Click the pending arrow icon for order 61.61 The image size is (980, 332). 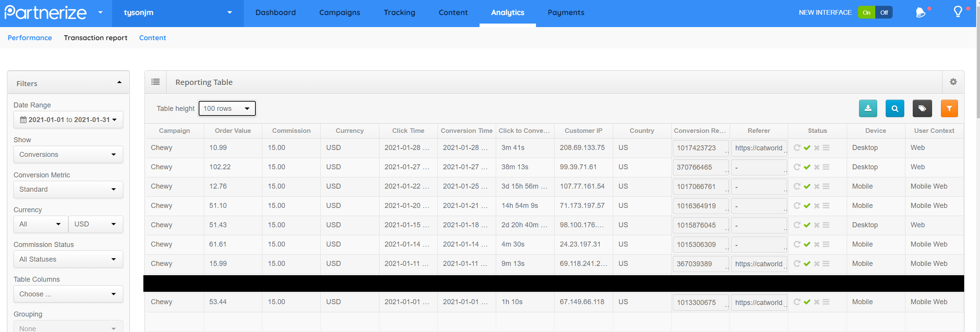797,244
